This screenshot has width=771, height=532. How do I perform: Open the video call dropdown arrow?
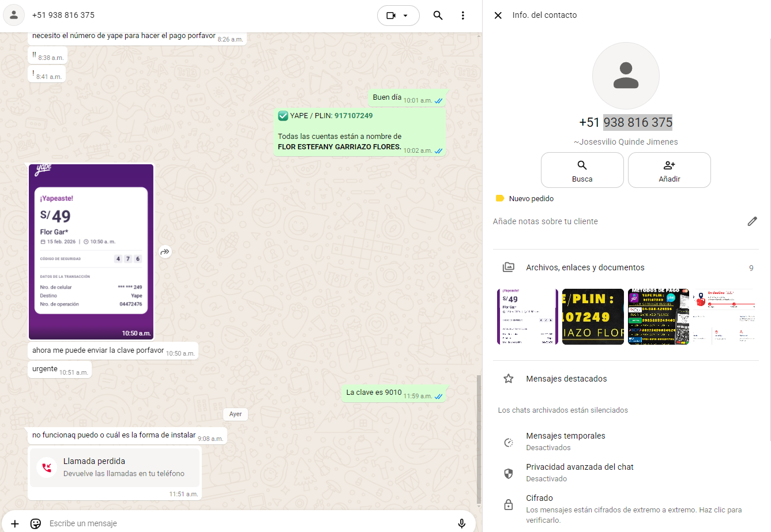(406, 16)
